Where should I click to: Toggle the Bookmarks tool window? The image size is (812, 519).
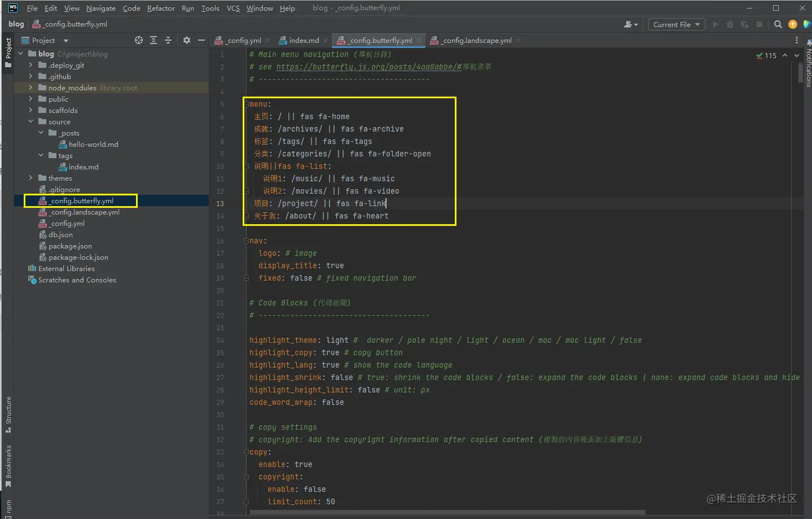pos(8,466)
